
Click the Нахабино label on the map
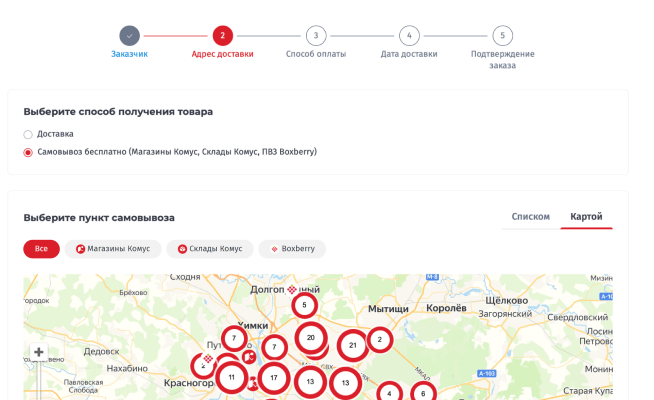pos(127,369)
